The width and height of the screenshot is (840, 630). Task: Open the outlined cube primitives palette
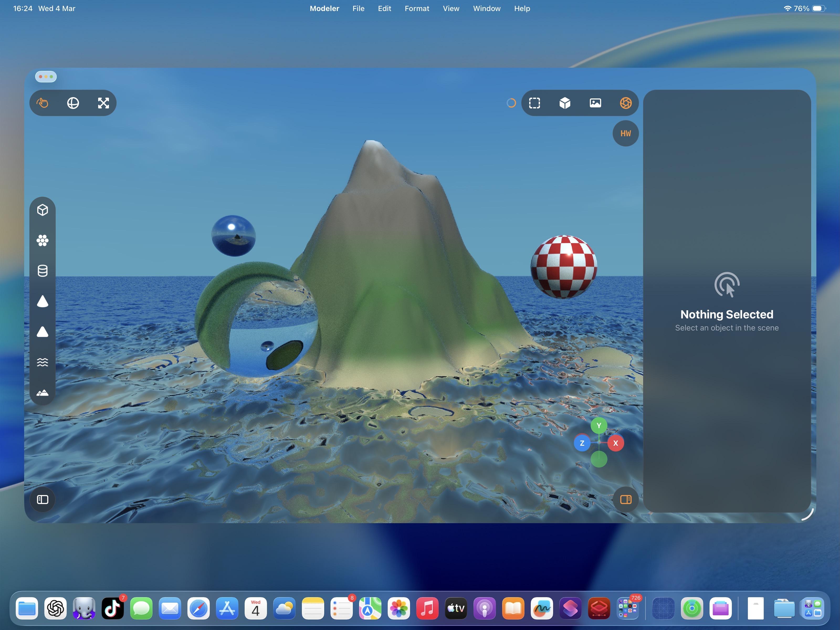click(43, 210)
